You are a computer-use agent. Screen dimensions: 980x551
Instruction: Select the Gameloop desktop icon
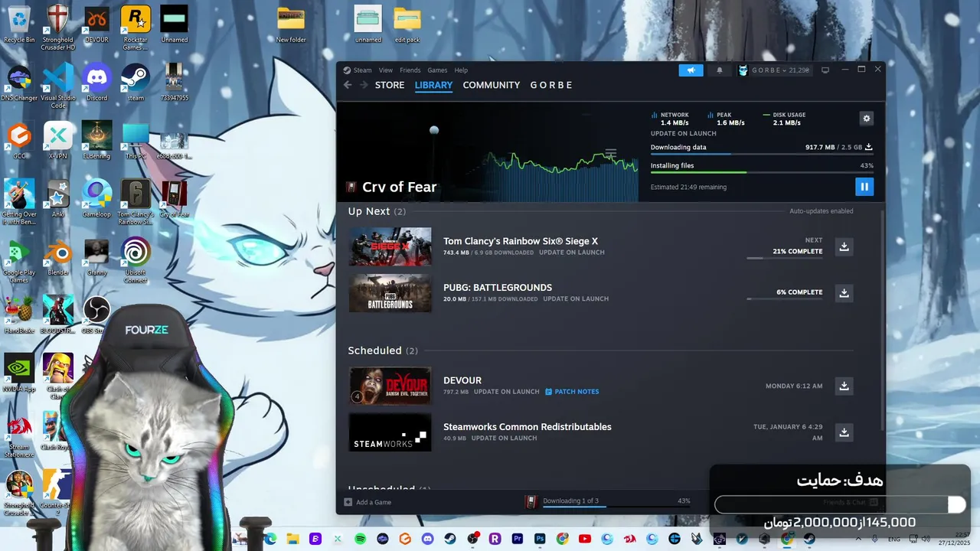(x=96, y=199)
